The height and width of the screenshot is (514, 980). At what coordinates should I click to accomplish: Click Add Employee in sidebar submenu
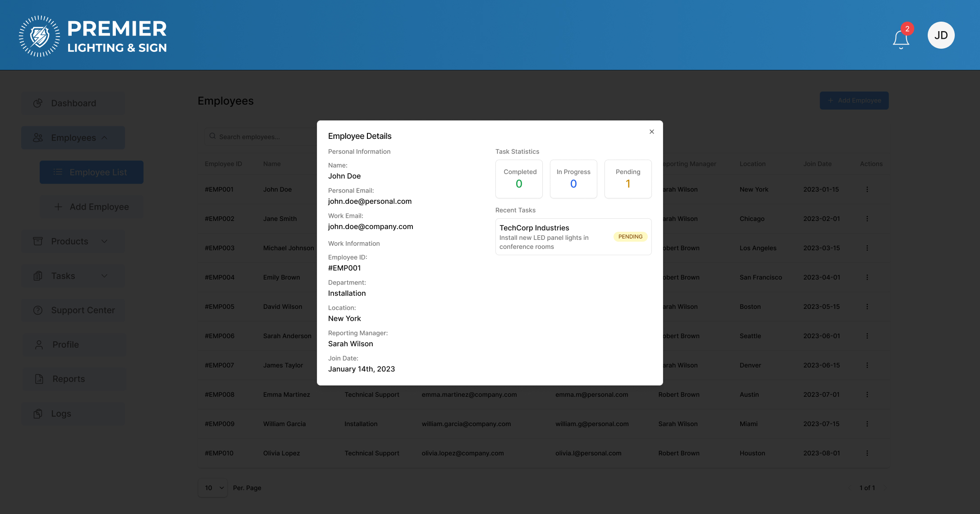click(x=92, y=207)
